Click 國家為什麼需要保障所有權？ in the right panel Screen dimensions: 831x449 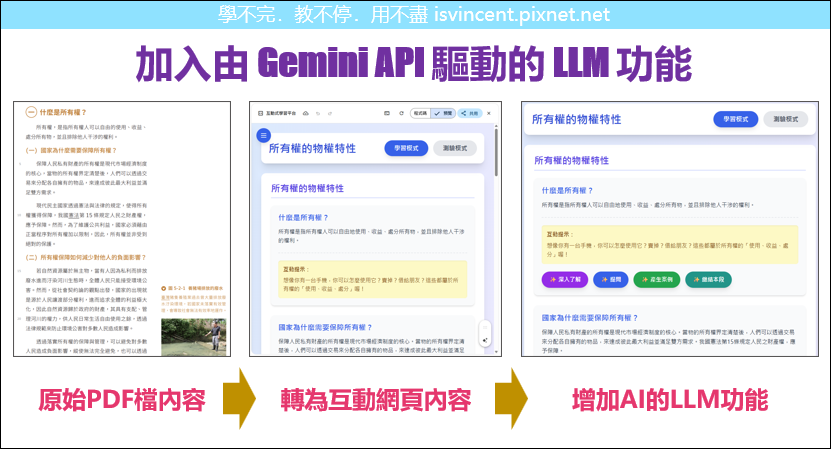click(x=589, y=318)
